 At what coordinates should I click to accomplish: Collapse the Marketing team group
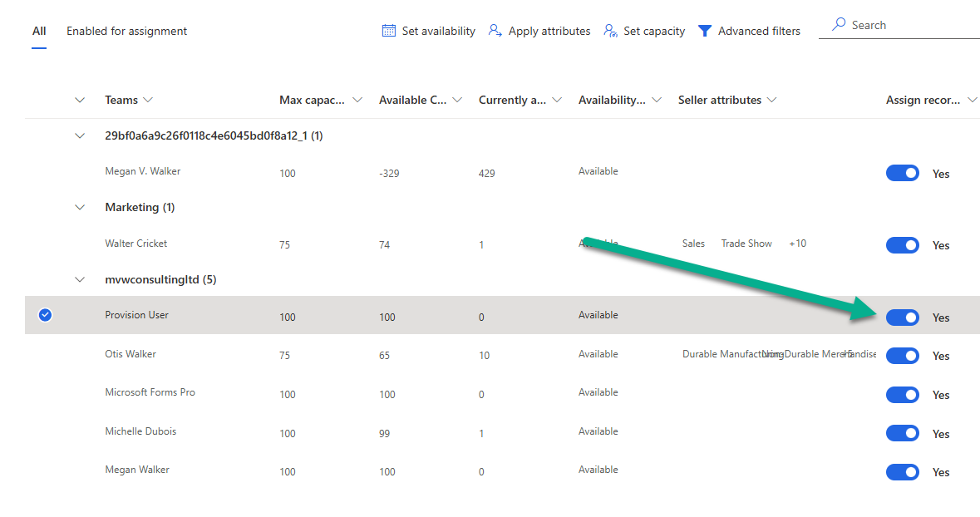(80, 208)
